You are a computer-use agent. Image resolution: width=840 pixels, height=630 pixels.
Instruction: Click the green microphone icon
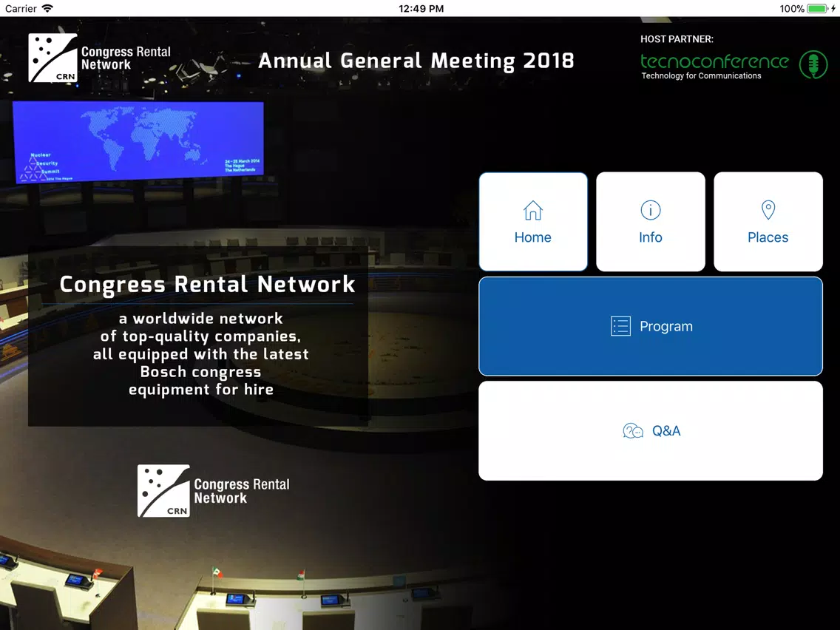tap(813, 64)
